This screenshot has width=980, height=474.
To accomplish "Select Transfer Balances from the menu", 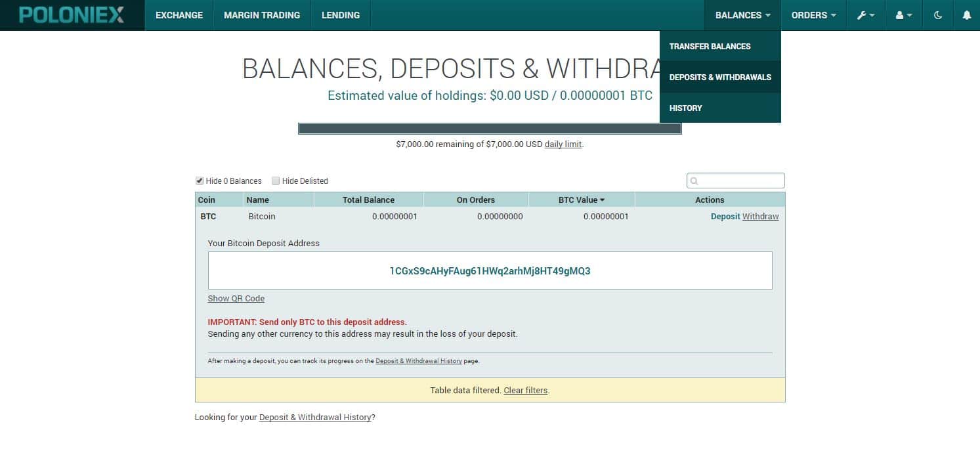I will pos(710,46).
